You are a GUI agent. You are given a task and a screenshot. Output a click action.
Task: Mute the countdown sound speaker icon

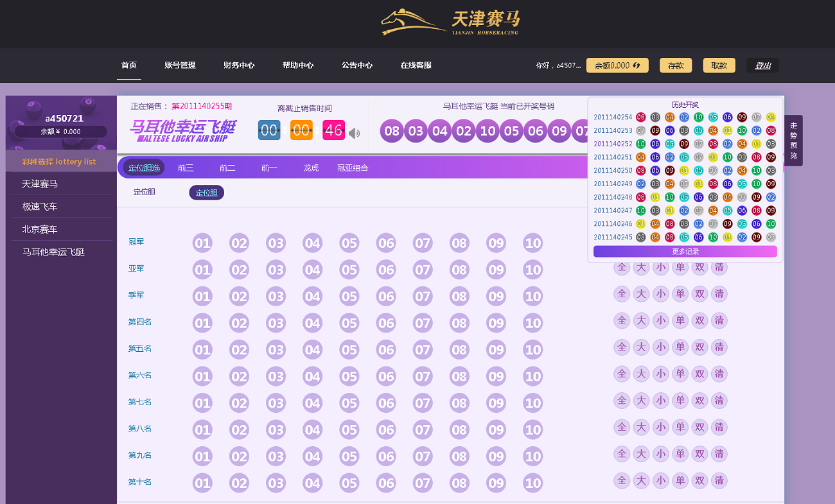(354, 133)
